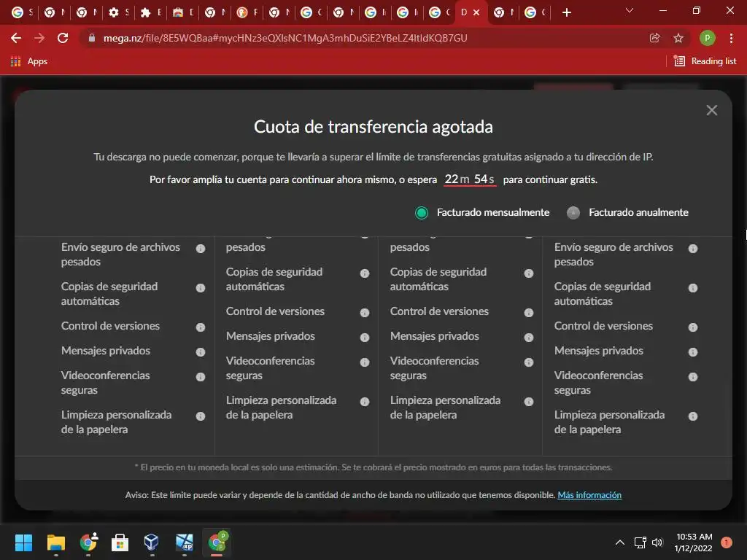Screen dimensions: 747x560
Task: Info icon for Control de versiones in rightmost column
Action: [x=693, y=327]
